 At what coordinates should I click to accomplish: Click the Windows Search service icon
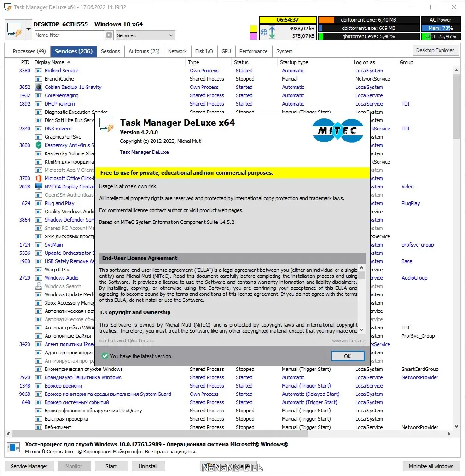point(39,286)
